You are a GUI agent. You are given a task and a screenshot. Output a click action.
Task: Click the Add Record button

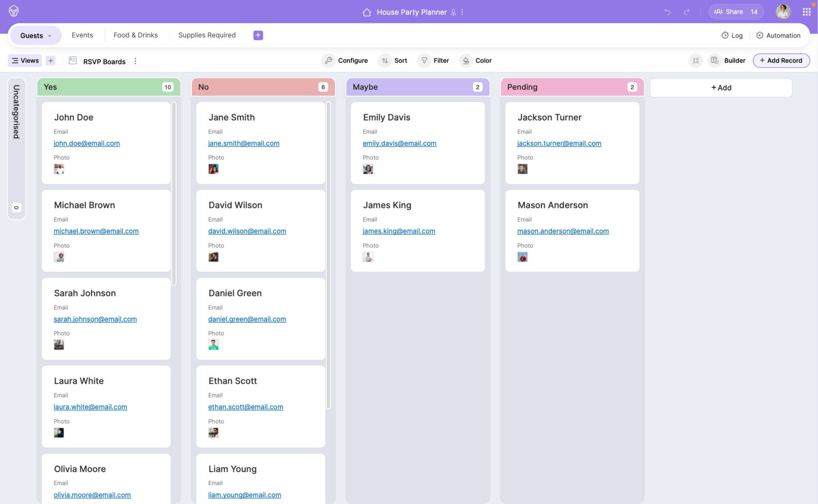click(x=781, y=60)
